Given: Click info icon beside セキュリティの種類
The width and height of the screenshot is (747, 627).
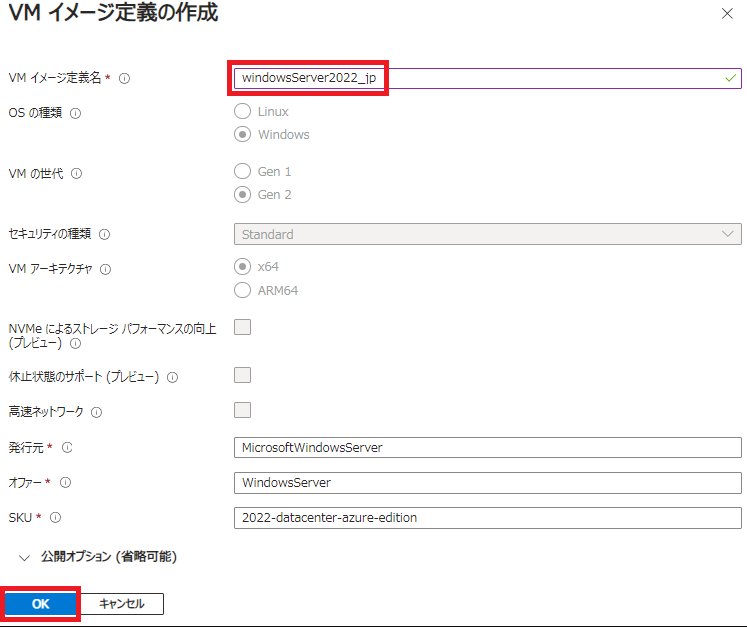Looking at the screenshot, I should 104,234.
